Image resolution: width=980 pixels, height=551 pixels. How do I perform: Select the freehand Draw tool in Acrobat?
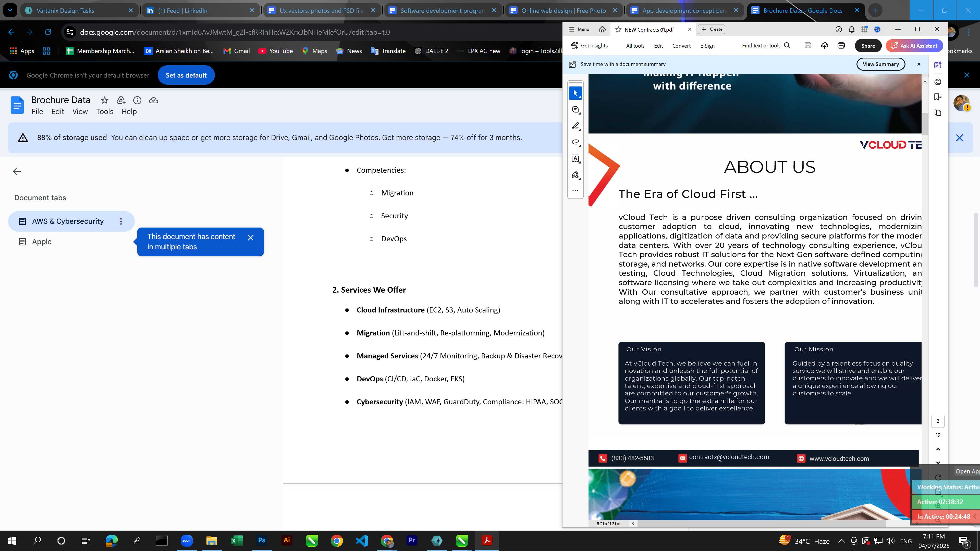(x=575, y=142)
